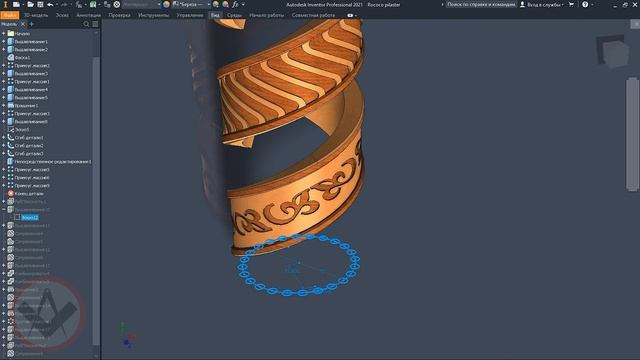Click the New file icon in quick access toolbar
Image resolution: width=640 pixels, height=360 pixels.
click(16, 4)
